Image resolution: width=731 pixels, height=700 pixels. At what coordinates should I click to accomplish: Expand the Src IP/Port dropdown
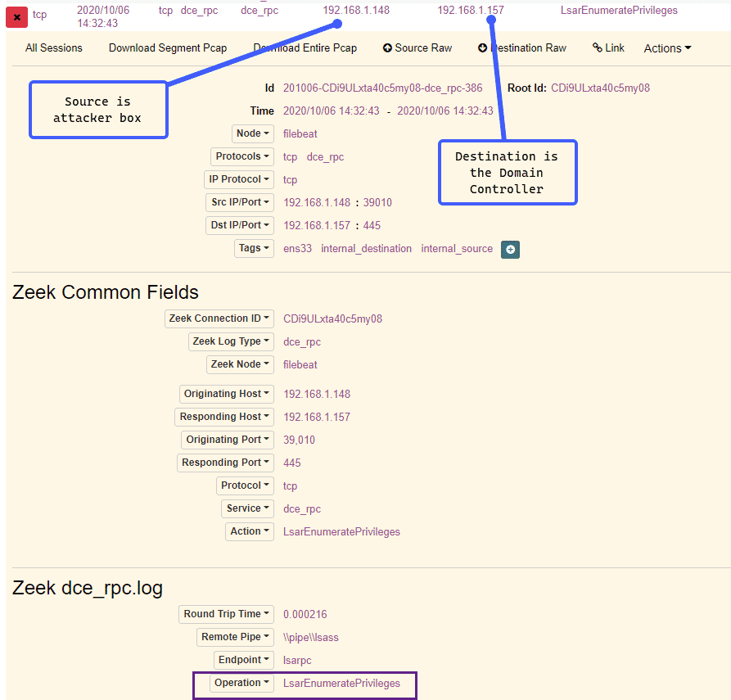[x=239, y=202]
